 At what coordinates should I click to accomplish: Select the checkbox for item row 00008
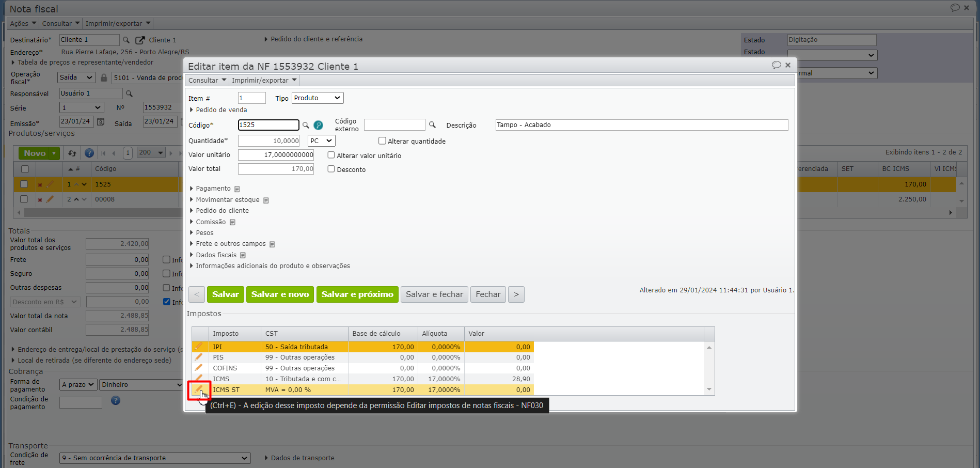click(24, 199)
